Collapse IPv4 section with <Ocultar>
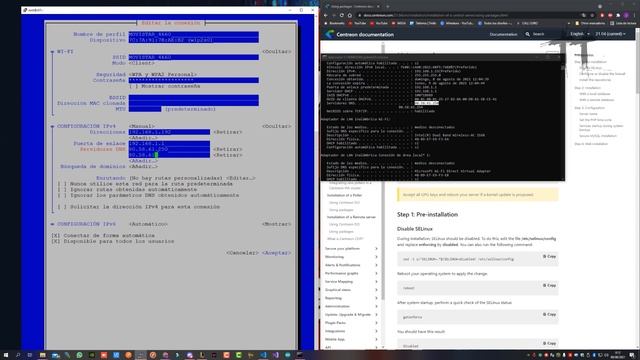 coord(277,127)
